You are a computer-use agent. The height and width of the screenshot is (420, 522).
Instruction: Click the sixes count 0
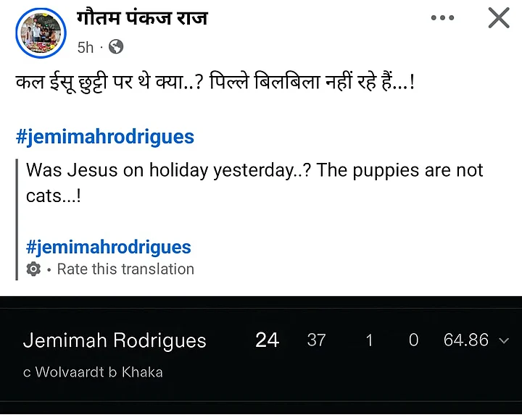(x=413, y=340)
